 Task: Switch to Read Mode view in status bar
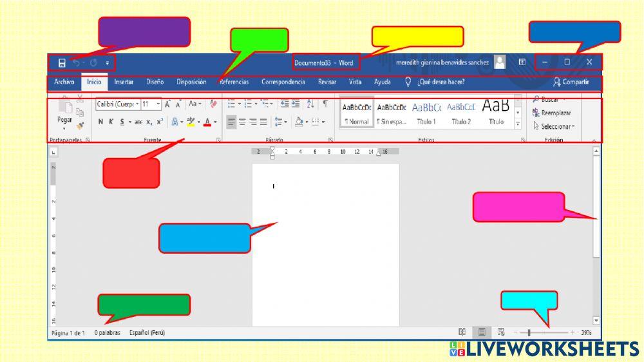click(462, 332)
